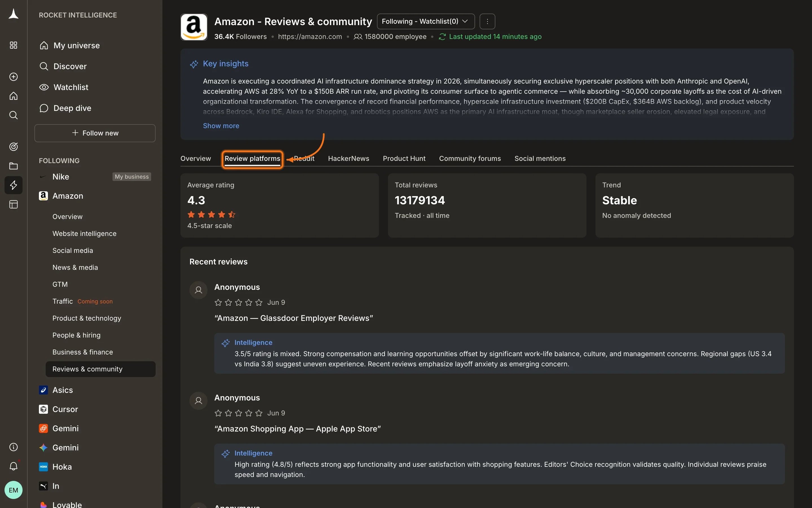Screen dimensions: 812x508
Task: Open the three-dot more options button
Action: pyautogui.click(x=487, y=21)
